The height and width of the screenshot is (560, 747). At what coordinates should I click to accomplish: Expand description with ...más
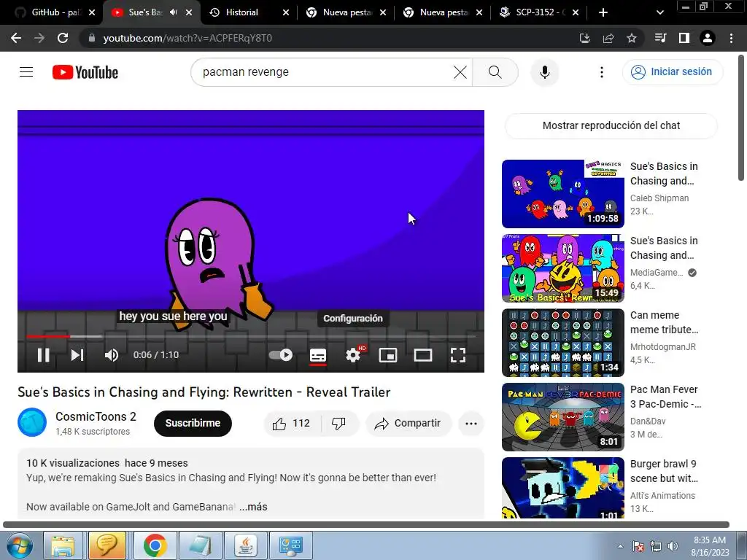(253, 507)
